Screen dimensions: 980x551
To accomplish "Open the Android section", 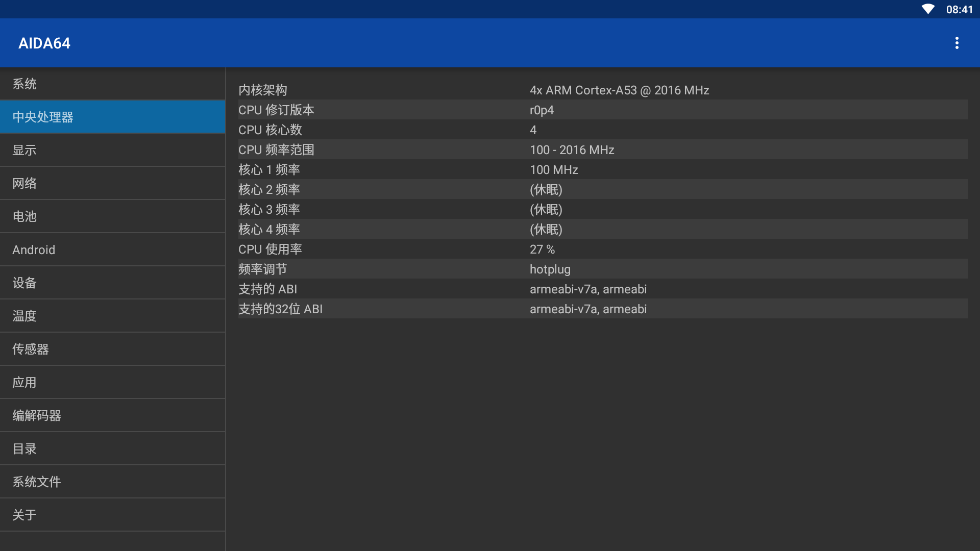I will (112, 249).
